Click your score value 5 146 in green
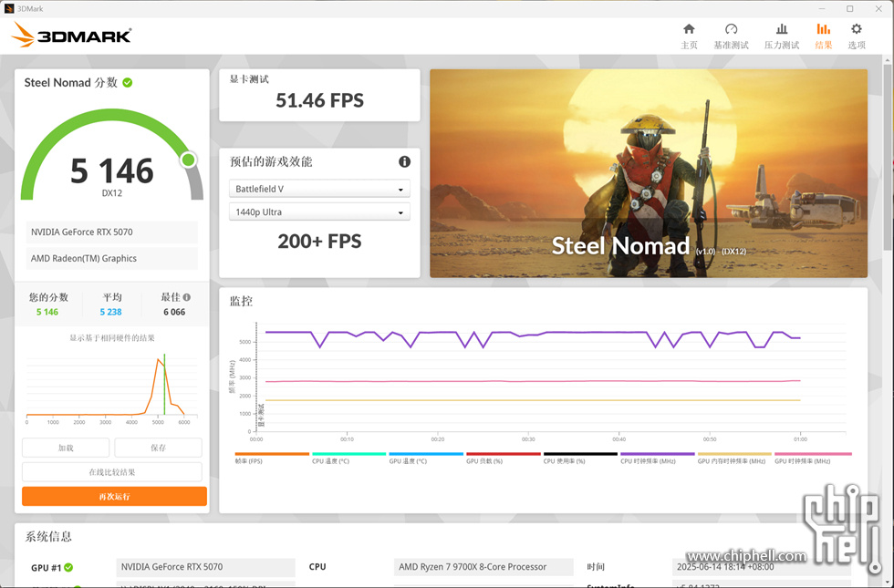This screenshot has height=588, width=894. (47, 312)
